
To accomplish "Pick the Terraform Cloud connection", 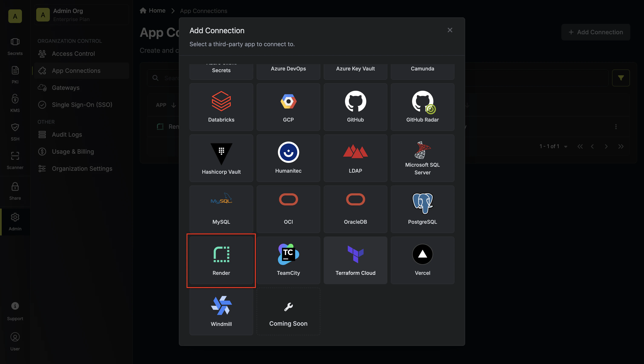I will 355,260.
